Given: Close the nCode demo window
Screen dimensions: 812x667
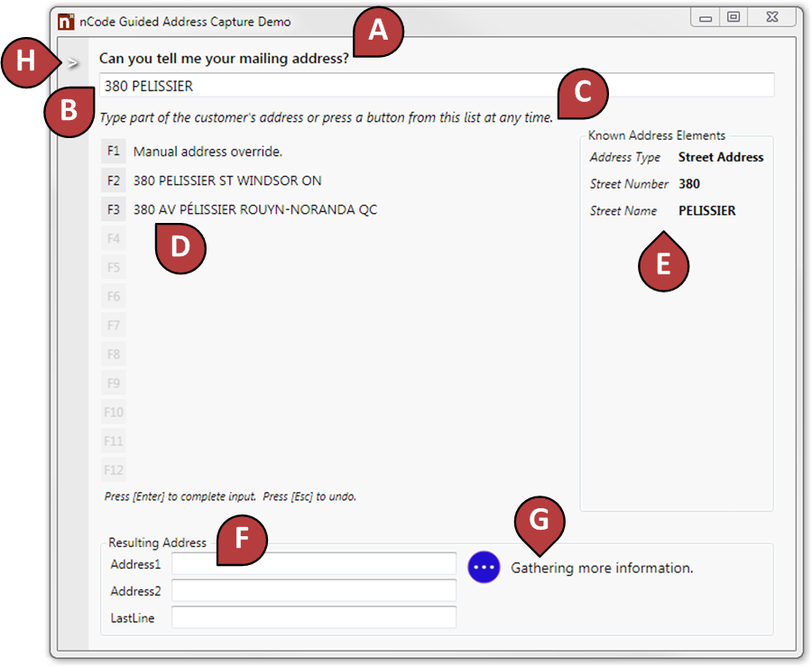Looking at the screenshot, I should point(772,17).
